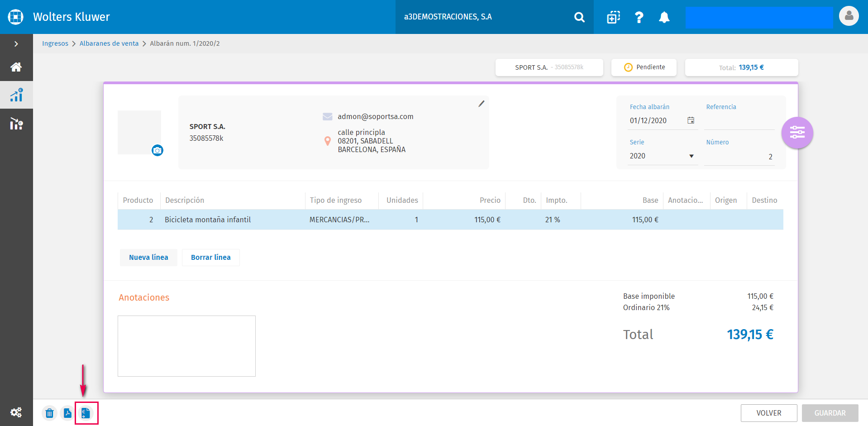
Task: Open the add-application icon in header
Action: click(613, 17)
